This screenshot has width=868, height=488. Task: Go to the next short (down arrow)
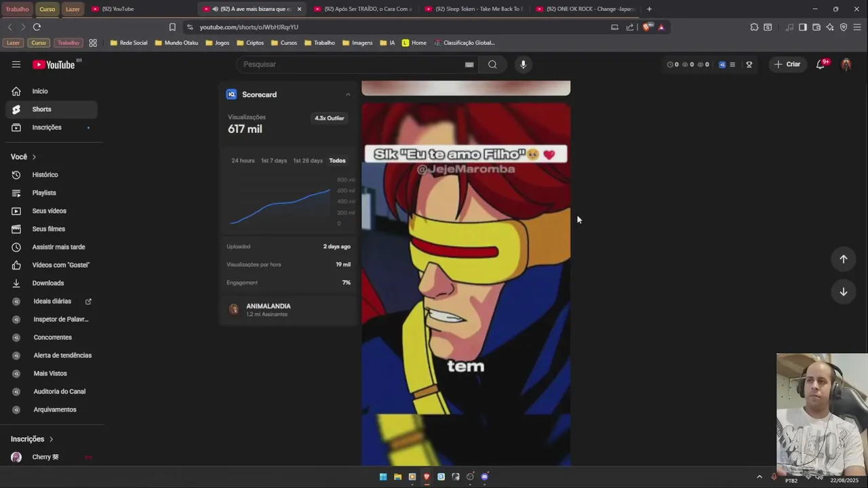coord(844,292)
